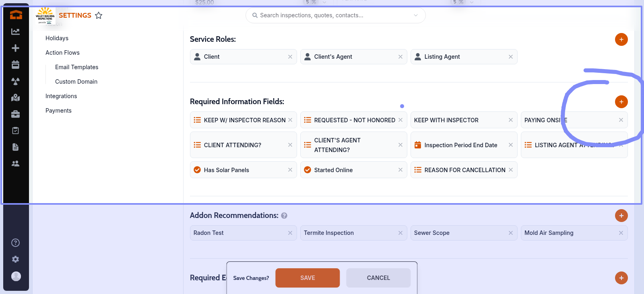Click the orange SAVE button
Image resolution: width=644 pixels, height=294 pixels.
[308, 278]
